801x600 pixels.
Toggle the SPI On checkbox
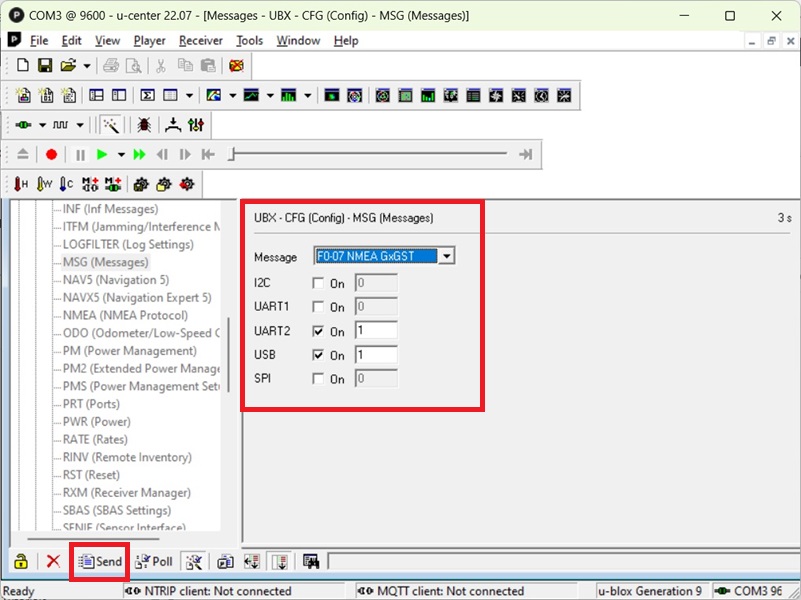pos(318,379)
